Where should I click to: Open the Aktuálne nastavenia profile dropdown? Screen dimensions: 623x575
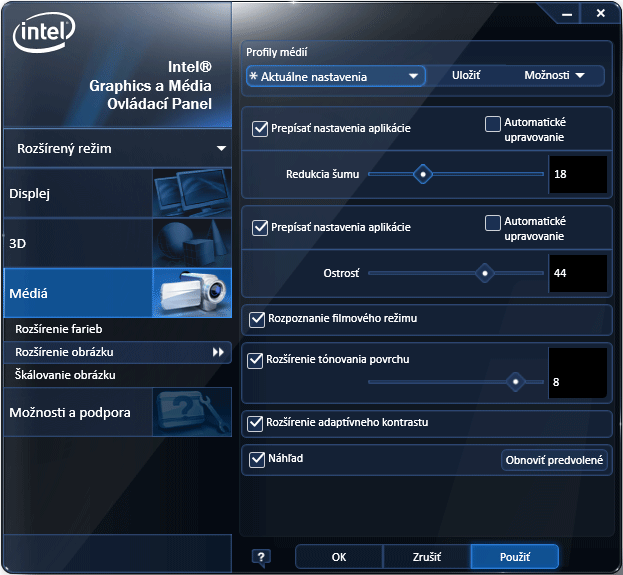[x=335, y=76]
